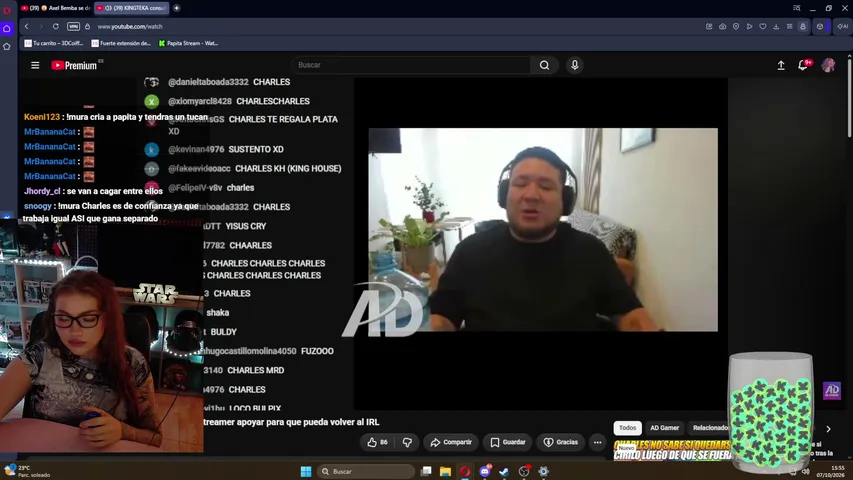Submit search with the magnifier button
The height and width of the screenshot is (480, 853).
pos(544,65)
